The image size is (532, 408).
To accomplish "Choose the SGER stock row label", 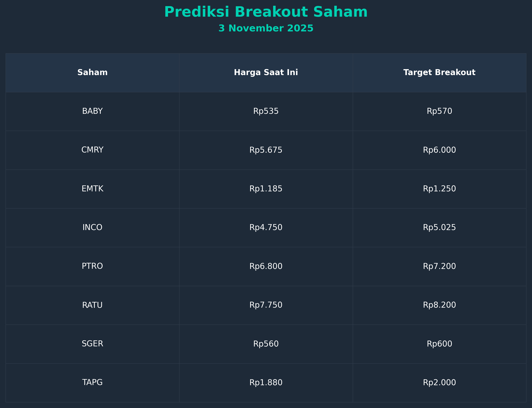I will point(92,344).
